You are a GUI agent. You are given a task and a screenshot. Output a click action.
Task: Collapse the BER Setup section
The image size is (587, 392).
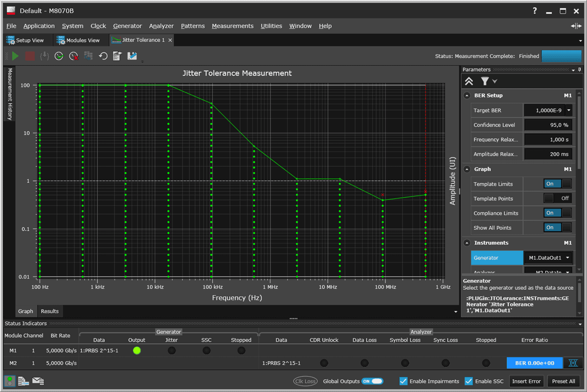click(x=468, y=95)
